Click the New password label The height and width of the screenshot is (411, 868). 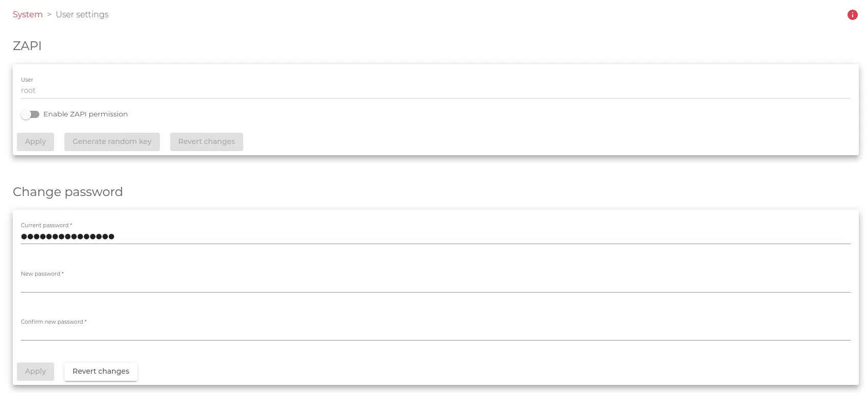pos(42,274)
